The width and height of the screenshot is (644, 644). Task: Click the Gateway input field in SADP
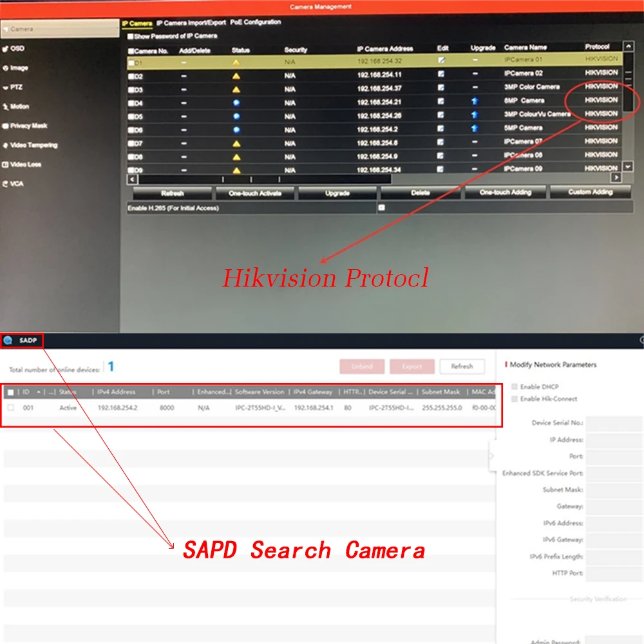coord(614,506)
